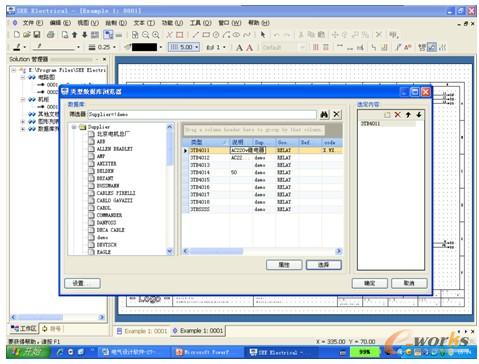Select the CARLO GAVAZZI supplier
The width and height of the screenshot is (479, 364).
114,201
